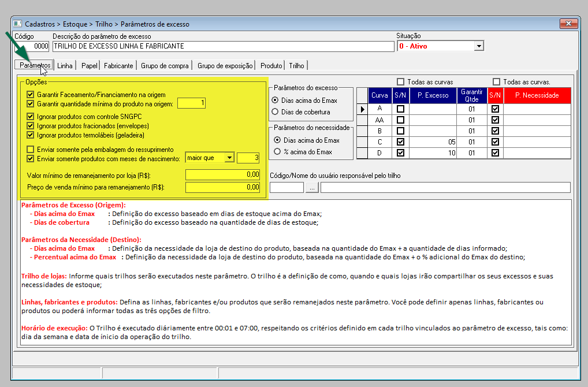Uncheck the blue S/N excess box for curve D
Screen dimensions: 588x387
coord(400,153)
